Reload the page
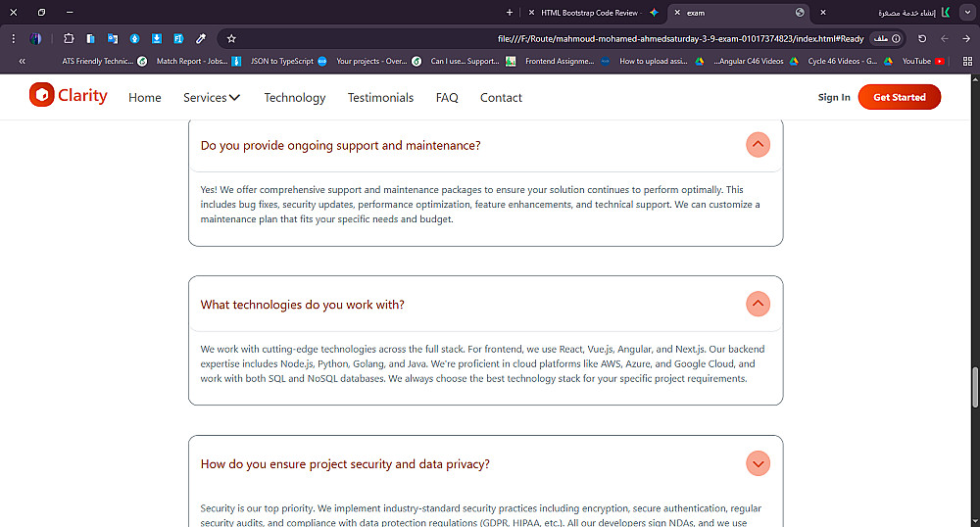The width and height of the screenshot is (980, 527). [x=922, y=39]
